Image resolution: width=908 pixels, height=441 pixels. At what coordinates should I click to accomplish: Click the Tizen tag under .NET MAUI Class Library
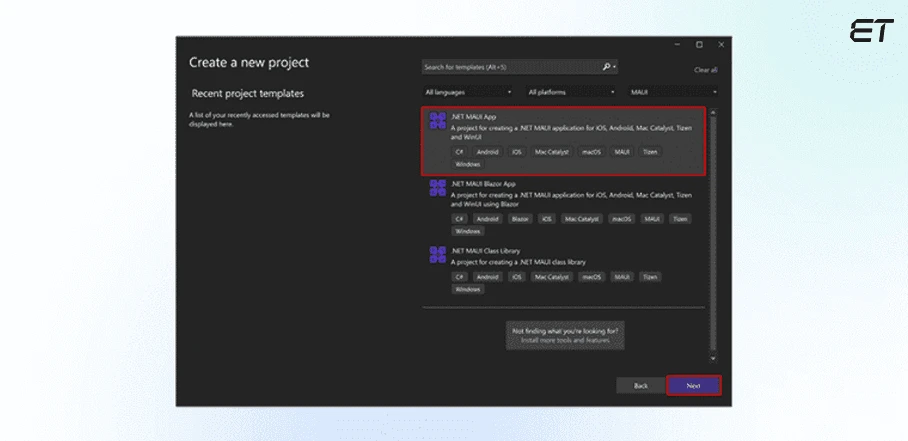(651, 277)
